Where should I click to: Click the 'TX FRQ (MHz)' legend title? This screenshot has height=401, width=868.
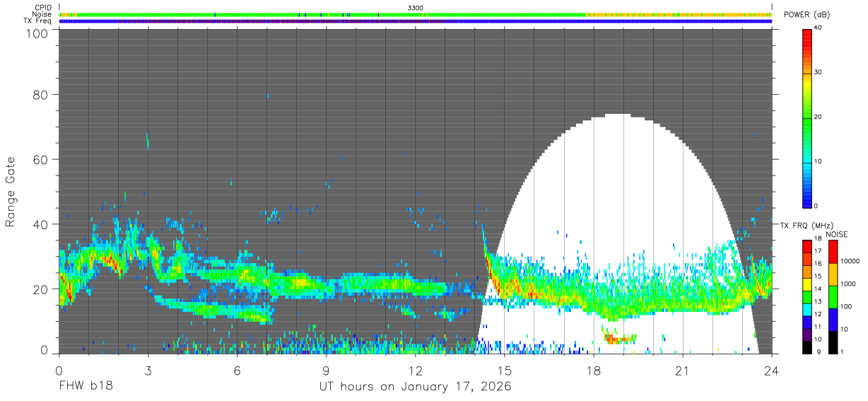807,225
